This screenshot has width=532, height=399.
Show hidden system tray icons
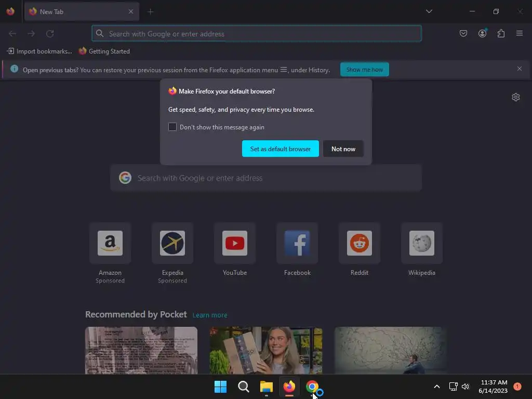(436, 387)
